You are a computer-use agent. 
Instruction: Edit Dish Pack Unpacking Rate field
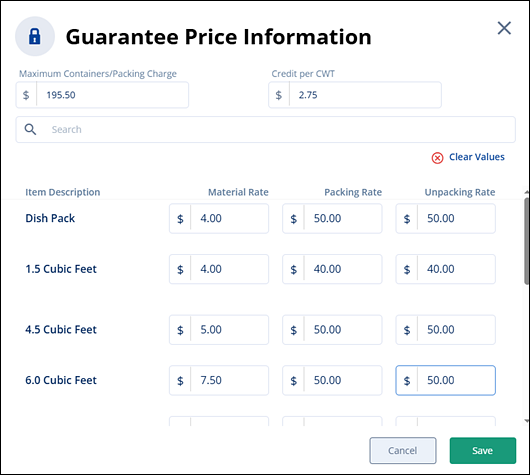(445, 218)
